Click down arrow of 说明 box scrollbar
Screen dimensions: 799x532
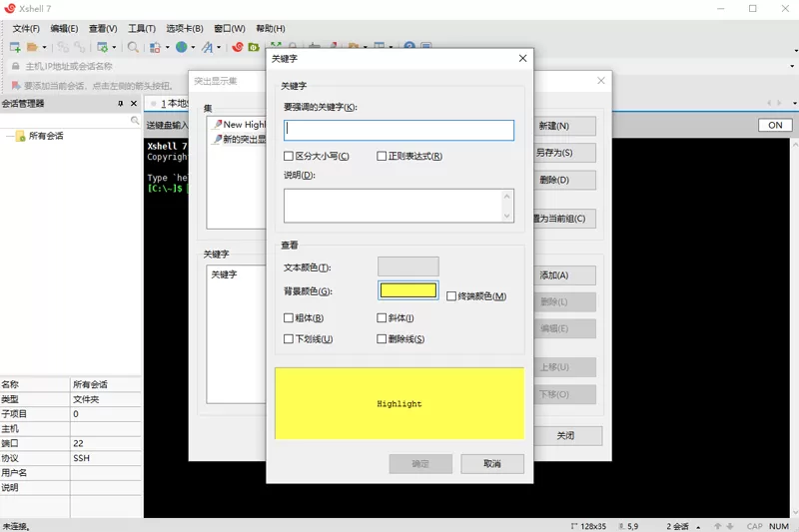tap(507, 216)
